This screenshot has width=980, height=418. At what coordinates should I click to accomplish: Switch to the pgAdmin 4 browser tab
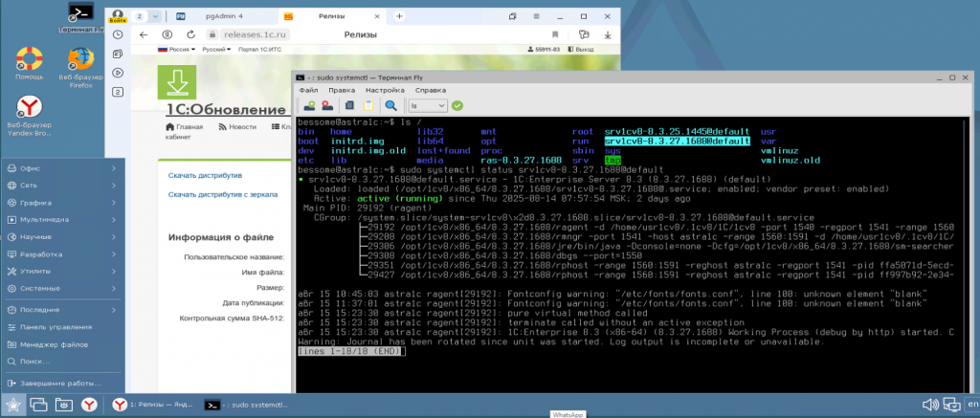click(222, 16)
